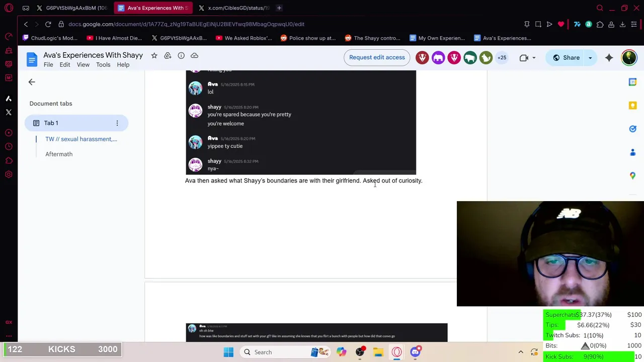Collapse the document tabs panel back arrow

click(32, 82)
